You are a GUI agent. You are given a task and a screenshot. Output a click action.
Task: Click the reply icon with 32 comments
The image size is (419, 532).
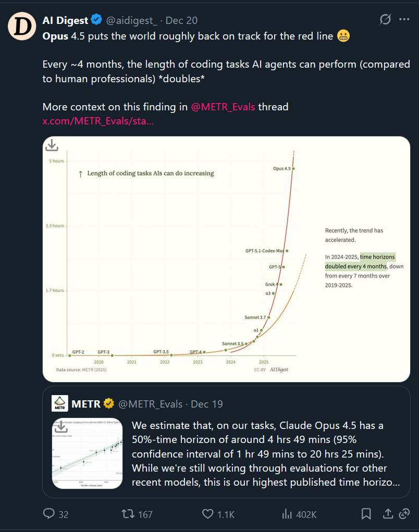click(50, 514)
